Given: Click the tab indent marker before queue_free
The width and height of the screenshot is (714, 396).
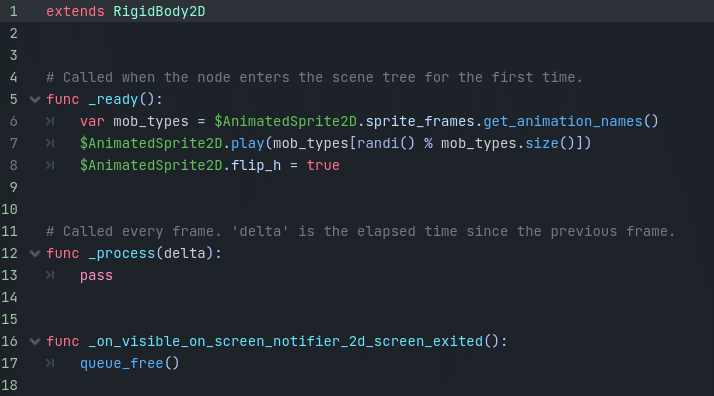Looking at the screenshot, I should pos(50,363).
